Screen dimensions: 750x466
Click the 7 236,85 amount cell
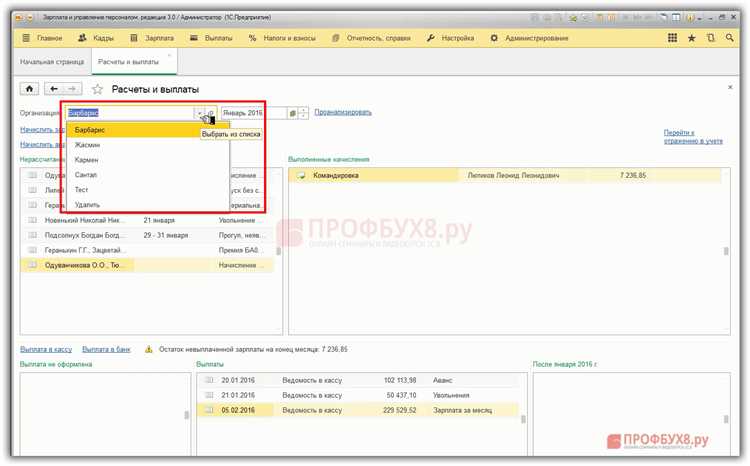632,176
